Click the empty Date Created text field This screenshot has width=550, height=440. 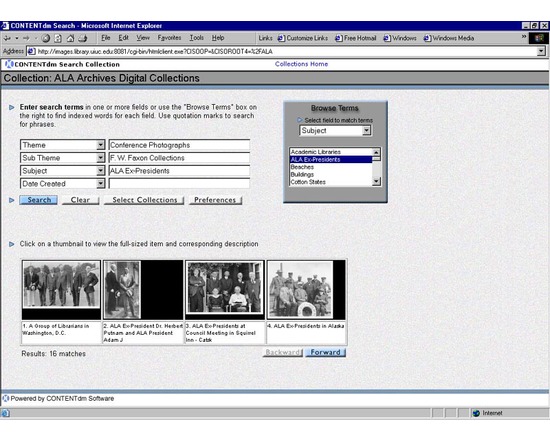click(179, 184)
